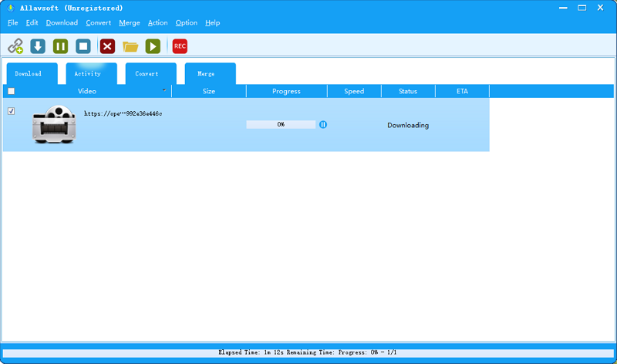Click the green Play toolbar icon

pos(153,46)
